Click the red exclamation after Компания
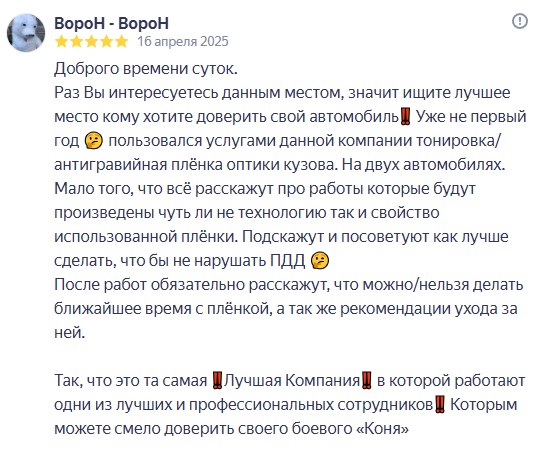This screenshot has height=450, width=535. 367,380
